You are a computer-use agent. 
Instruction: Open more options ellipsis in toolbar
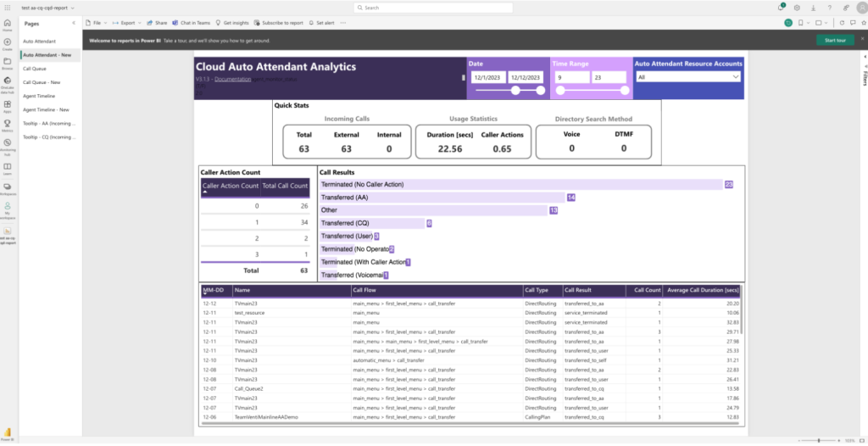coord(343,23)
